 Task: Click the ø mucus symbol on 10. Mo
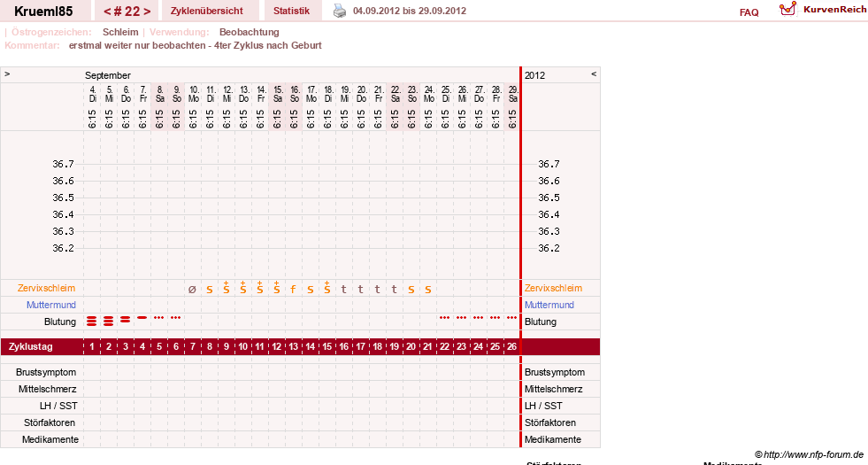tap(192, 290)
